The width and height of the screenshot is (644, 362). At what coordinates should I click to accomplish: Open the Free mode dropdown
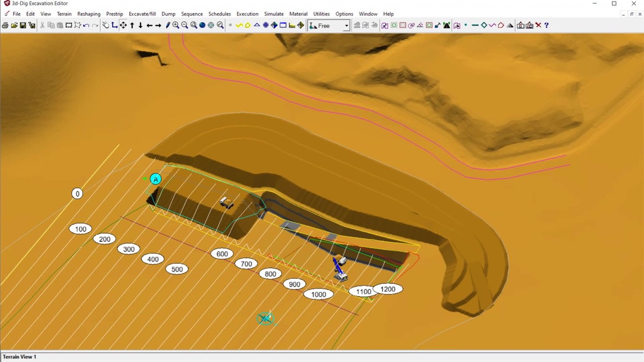[346, 26]
